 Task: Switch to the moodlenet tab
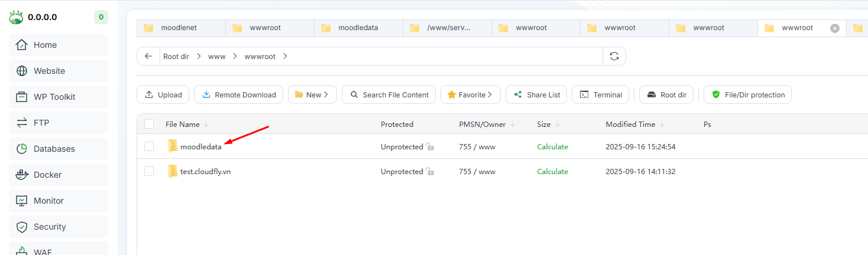pos(179,28)
